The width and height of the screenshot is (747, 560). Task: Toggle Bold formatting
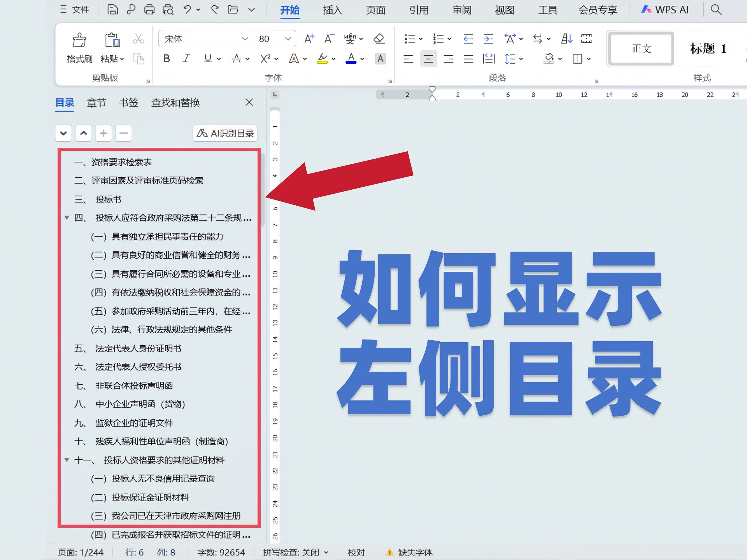click(x=167, y=59)
